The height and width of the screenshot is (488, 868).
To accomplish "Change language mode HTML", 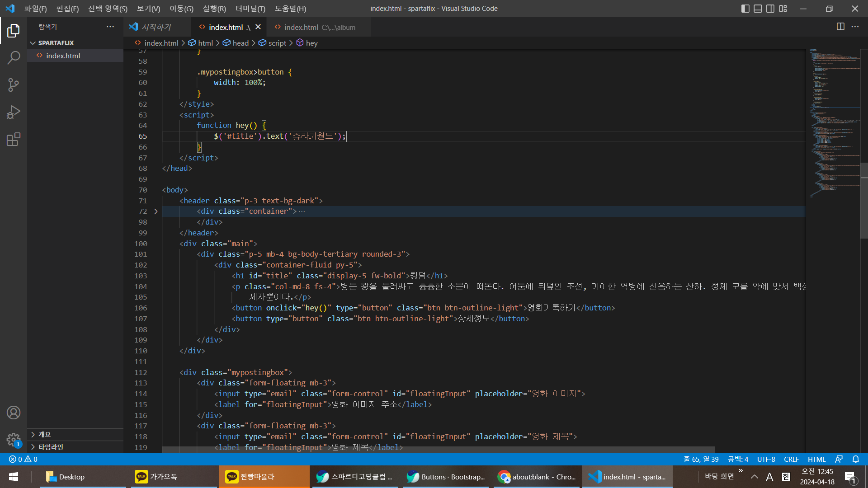I will coord(816,459).
